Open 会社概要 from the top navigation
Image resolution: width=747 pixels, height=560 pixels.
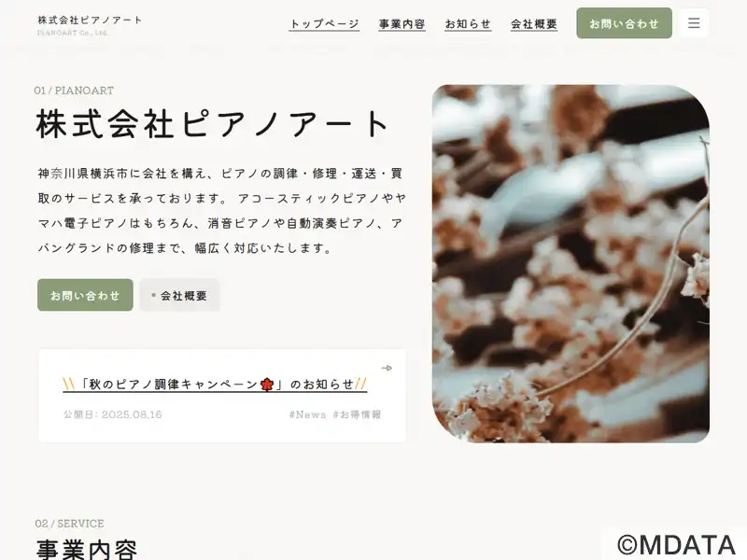[533, 24]
